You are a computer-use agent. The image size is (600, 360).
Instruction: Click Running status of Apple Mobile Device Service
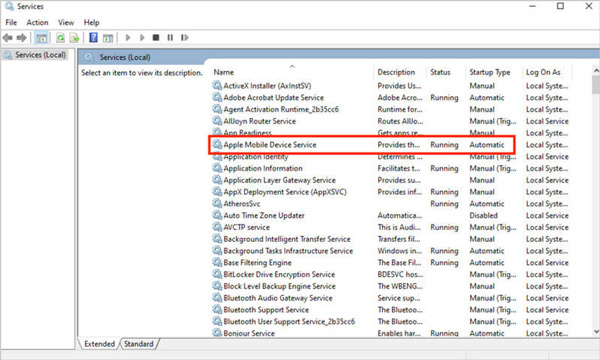pos(444,145)
